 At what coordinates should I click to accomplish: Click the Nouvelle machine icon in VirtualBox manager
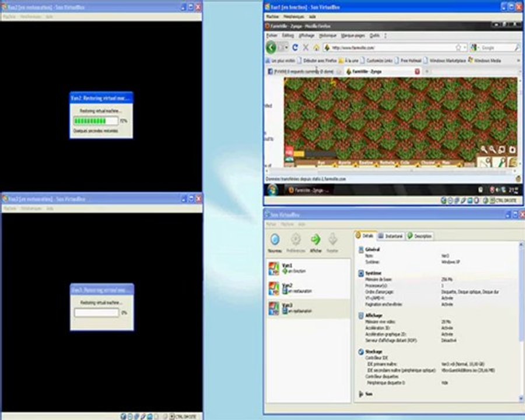click(x=275, y=240)
